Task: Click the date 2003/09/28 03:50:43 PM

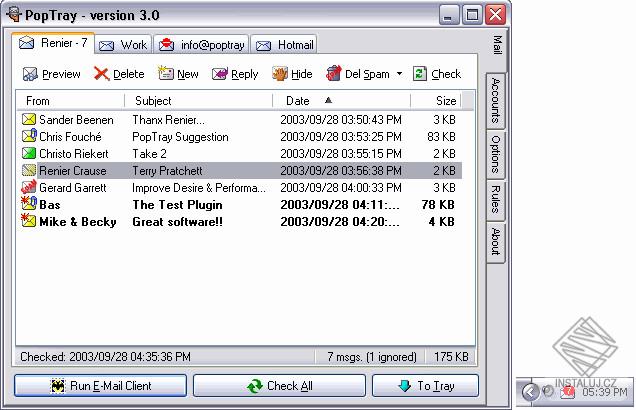Action: (341, 120)
